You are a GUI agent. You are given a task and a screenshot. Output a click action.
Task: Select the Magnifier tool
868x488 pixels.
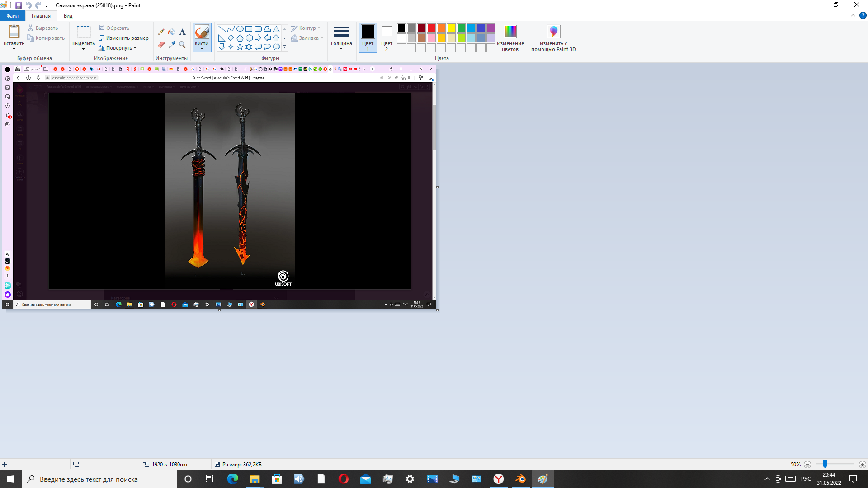182,44
